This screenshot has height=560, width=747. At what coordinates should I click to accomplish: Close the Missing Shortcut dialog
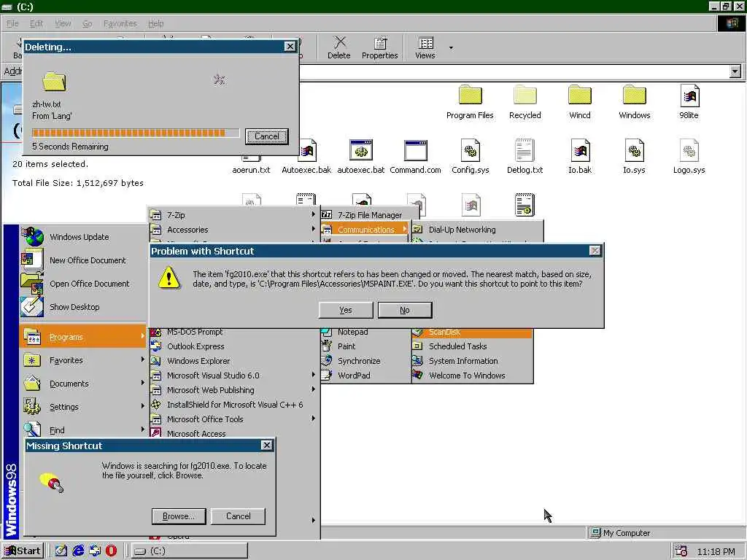click(267, 446)
